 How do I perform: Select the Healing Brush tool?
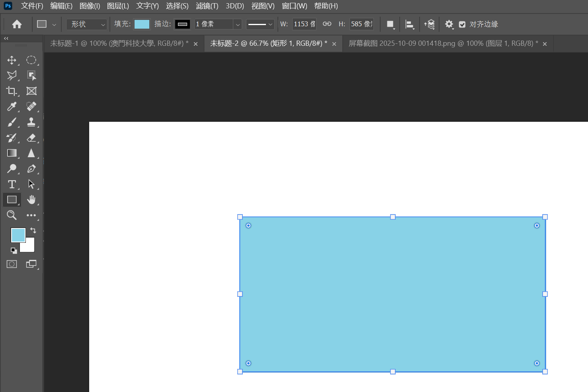(31, 107)
